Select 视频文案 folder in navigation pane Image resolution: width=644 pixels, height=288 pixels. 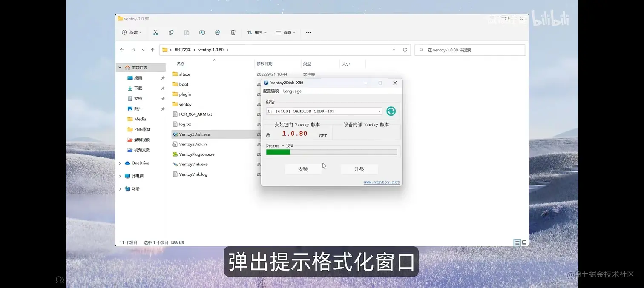142,150
